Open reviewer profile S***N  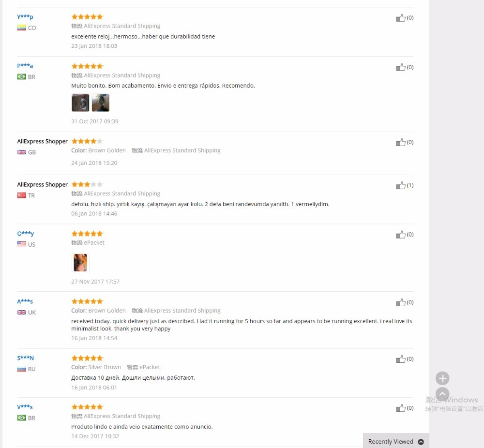click(25, 358)
